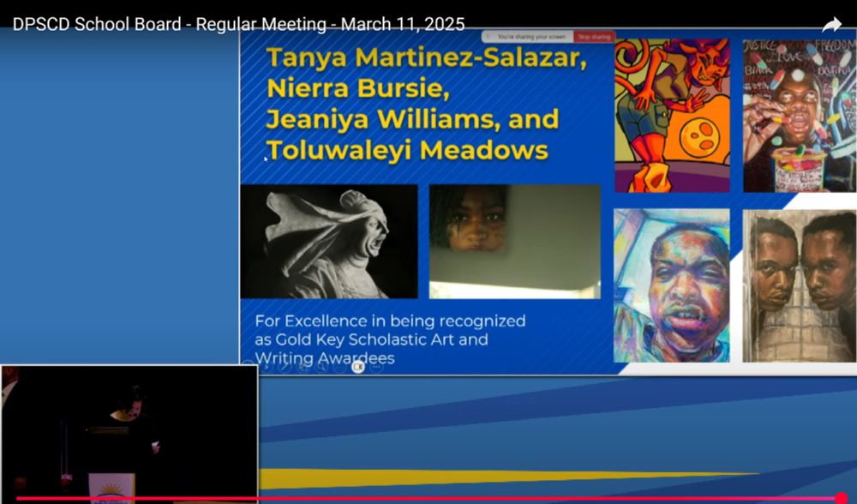
Task: Click the red video progress bar
Action: pyautogui.click(x=428, y=498)
